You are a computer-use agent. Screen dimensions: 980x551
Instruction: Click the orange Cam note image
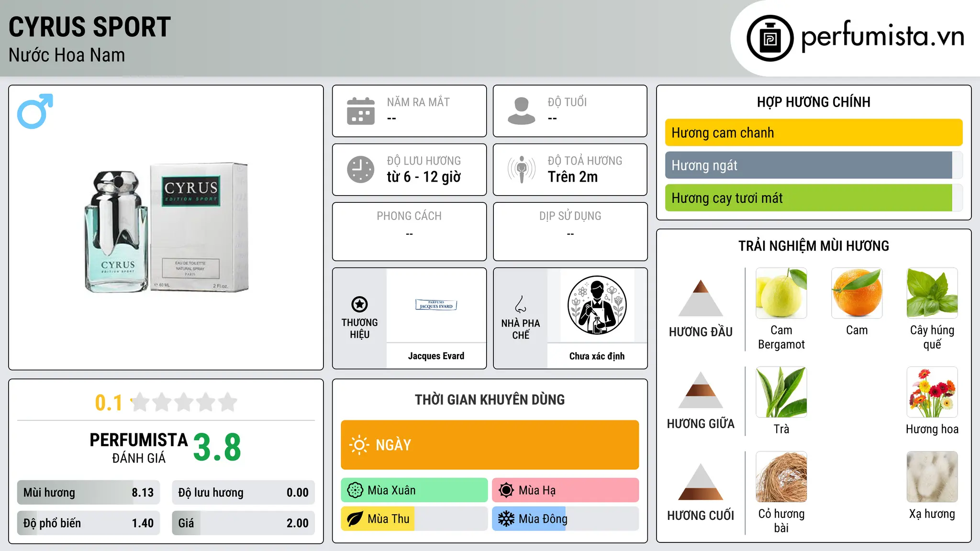click(857, 293)
